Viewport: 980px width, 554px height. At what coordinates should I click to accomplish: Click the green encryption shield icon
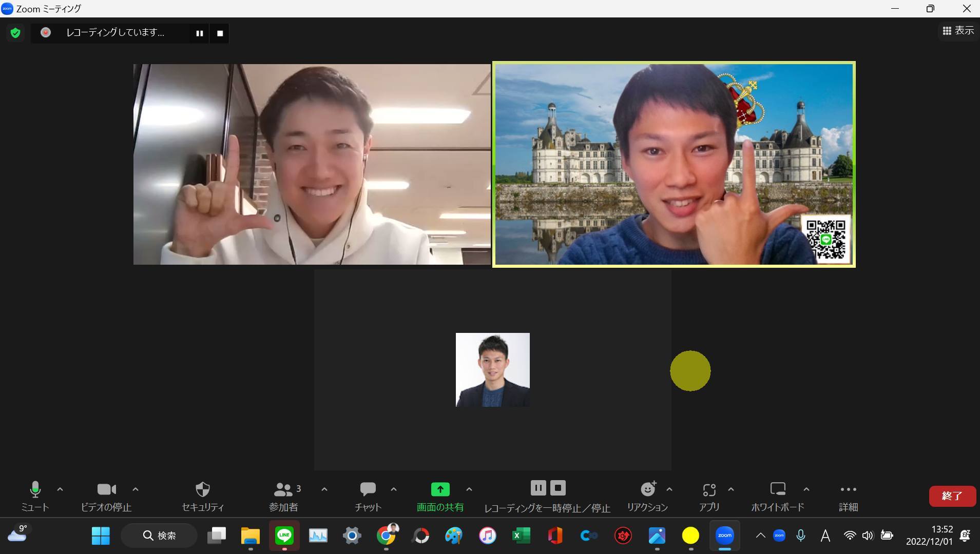click(15, 33)
